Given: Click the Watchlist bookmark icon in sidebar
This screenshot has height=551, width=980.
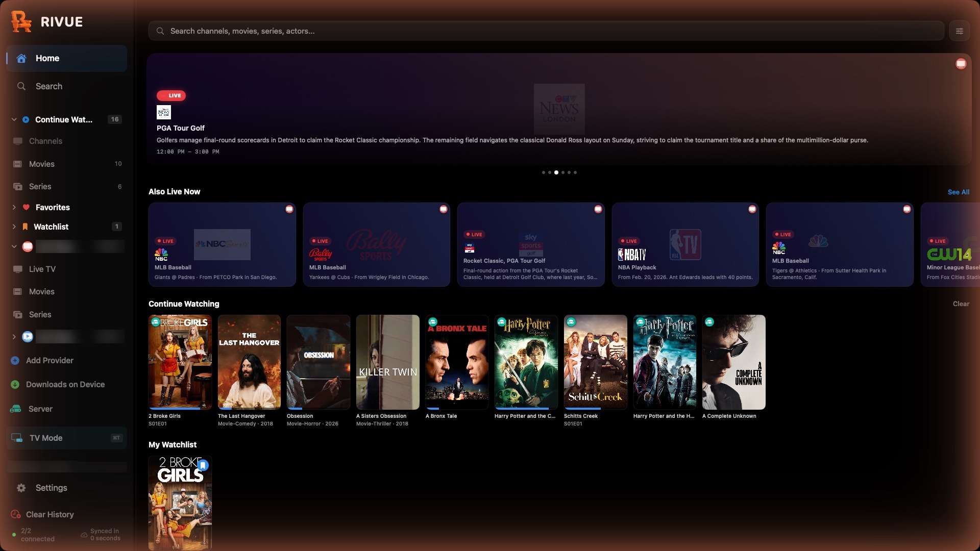Looking at the screenshot, I should pyautogui.click(x=25, y=227).
